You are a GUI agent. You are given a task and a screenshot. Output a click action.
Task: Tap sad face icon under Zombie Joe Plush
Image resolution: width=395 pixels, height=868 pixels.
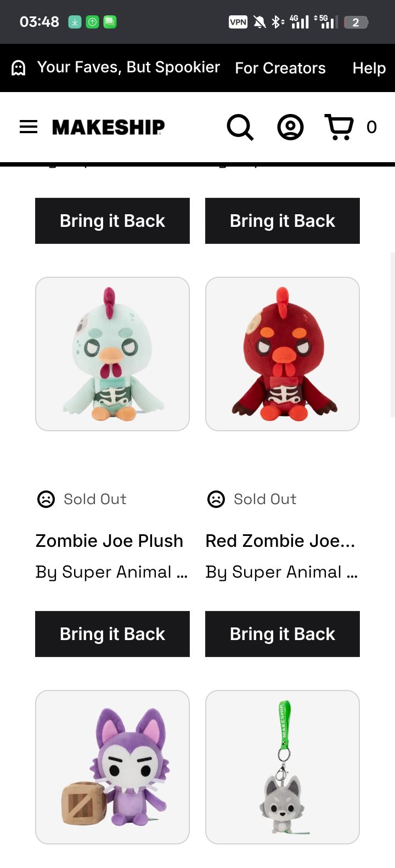point(46,499)
